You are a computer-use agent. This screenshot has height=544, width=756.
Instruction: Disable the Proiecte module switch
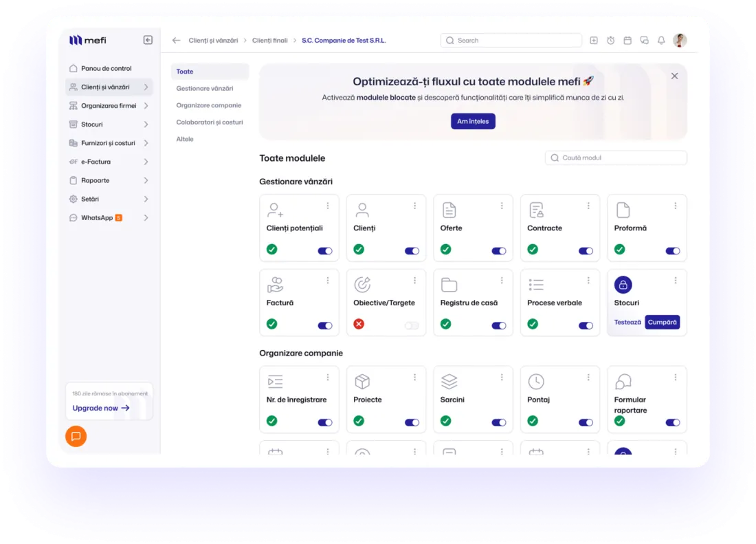click(x=412, y=422)
